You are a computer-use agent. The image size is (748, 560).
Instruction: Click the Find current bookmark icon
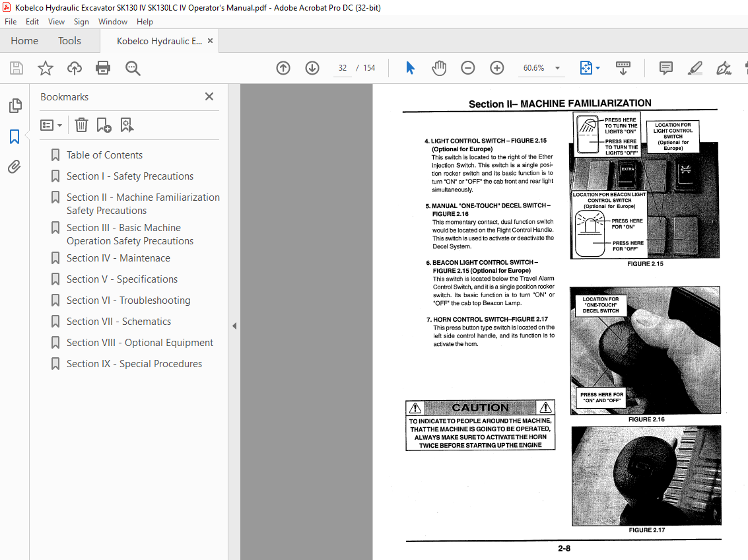click(127, 125)
